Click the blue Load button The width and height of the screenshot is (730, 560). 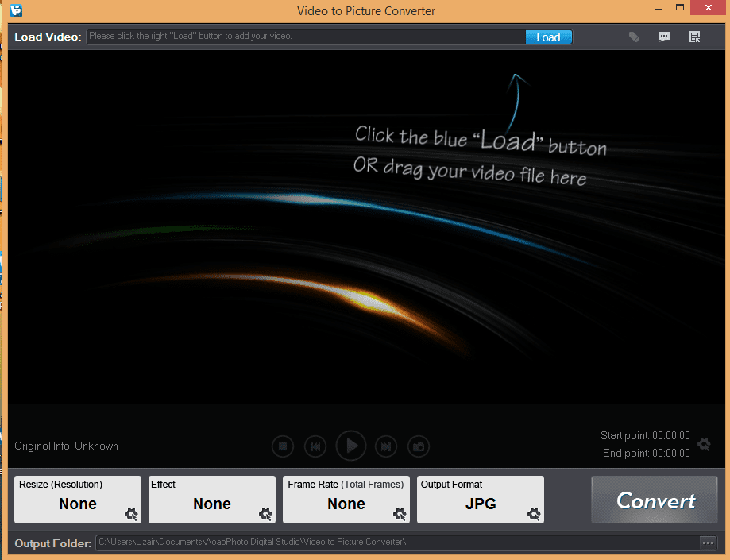click(548, 37)
